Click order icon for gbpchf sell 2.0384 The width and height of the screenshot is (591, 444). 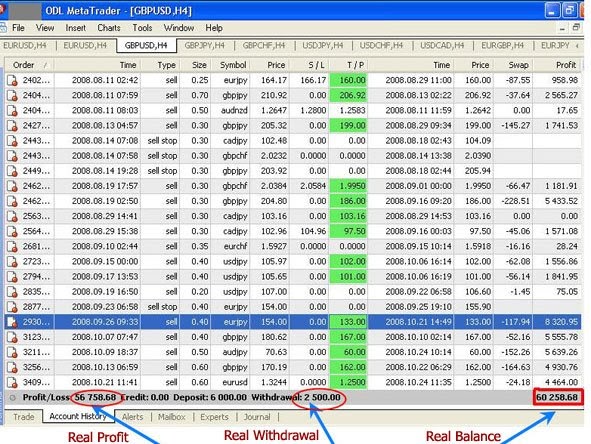click(12, 186)
